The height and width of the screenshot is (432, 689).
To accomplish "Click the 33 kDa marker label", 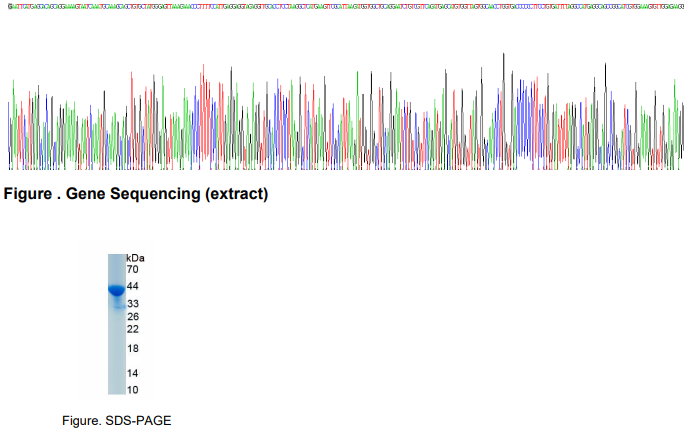I will click(x=133, y=303).
